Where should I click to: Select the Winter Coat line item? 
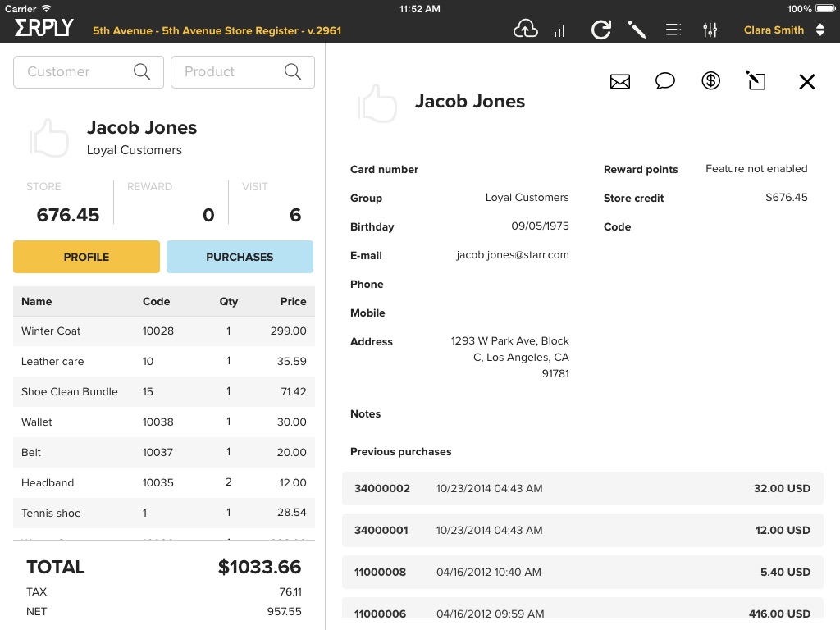[x=164, y=331]
